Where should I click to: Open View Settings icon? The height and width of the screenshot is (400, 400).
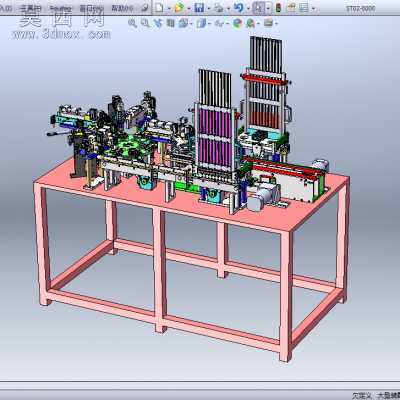pyautogui.click(x=268, y=23)
